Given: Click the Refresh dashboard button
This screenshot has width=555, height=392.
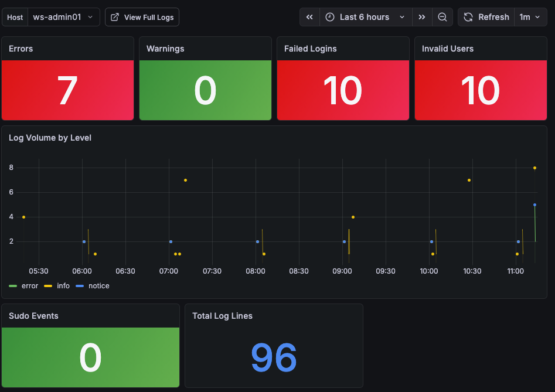Looking at the screenshot, I should (x=486, y=17).
